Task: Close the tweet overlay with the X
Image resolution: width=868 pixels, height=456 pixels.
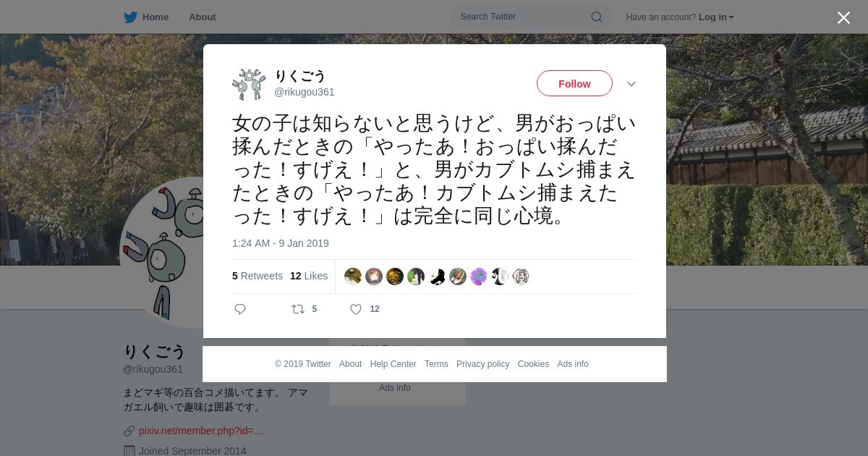Action: coord(843,17)
